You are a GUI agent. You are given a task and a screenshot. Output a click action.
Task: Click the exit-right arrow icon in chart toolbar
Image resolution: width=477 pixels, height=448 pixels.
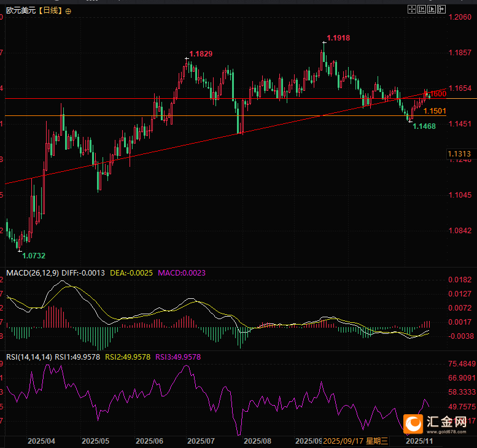(x=441, y=9)
